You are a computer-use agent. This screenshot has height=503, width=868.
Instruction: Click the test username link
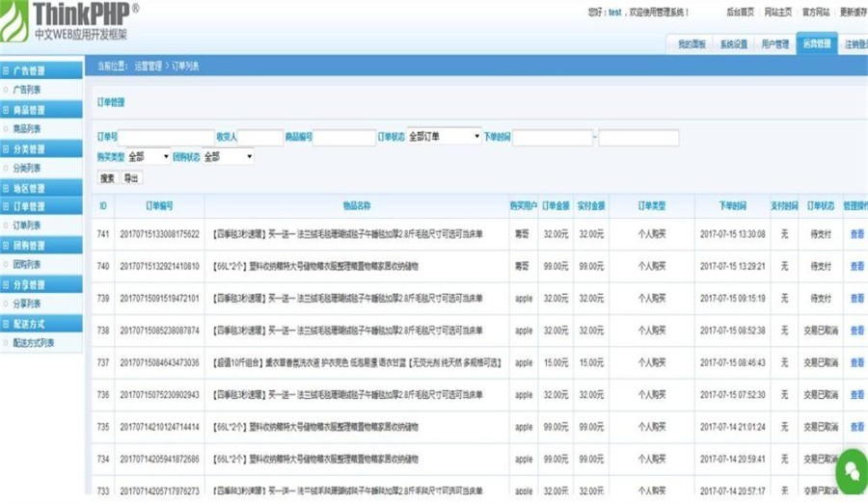tap(614, 13)
